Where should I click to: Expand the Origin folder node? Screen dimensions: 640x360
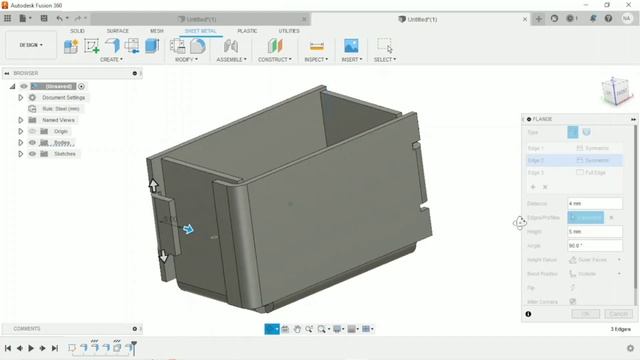tap(20, 131)
